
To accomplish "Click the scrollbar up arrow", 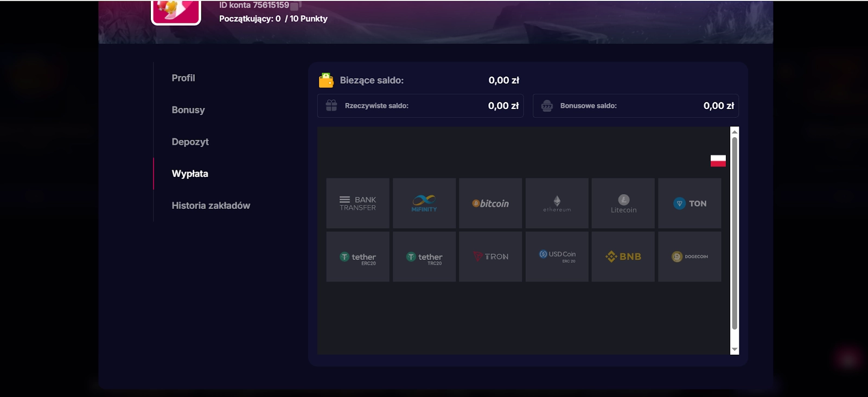I will (x=735, y=132).
